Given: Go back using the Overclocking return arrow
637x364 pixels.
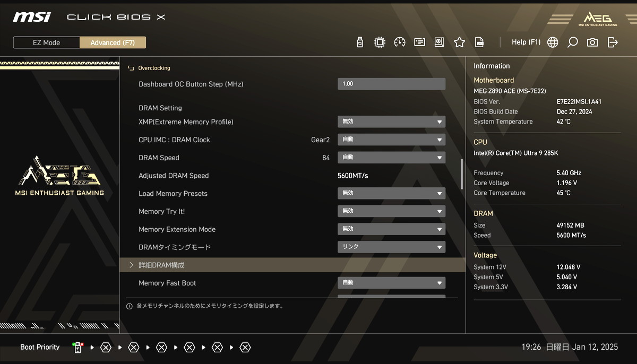Looking at the screenshot, I should 131,68.
